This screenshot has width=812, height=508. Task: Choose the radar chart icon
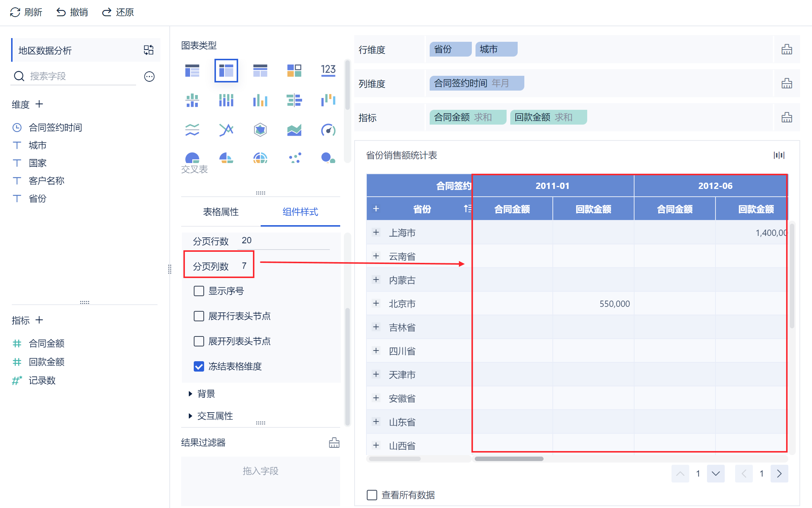click(x=260, y=130)
